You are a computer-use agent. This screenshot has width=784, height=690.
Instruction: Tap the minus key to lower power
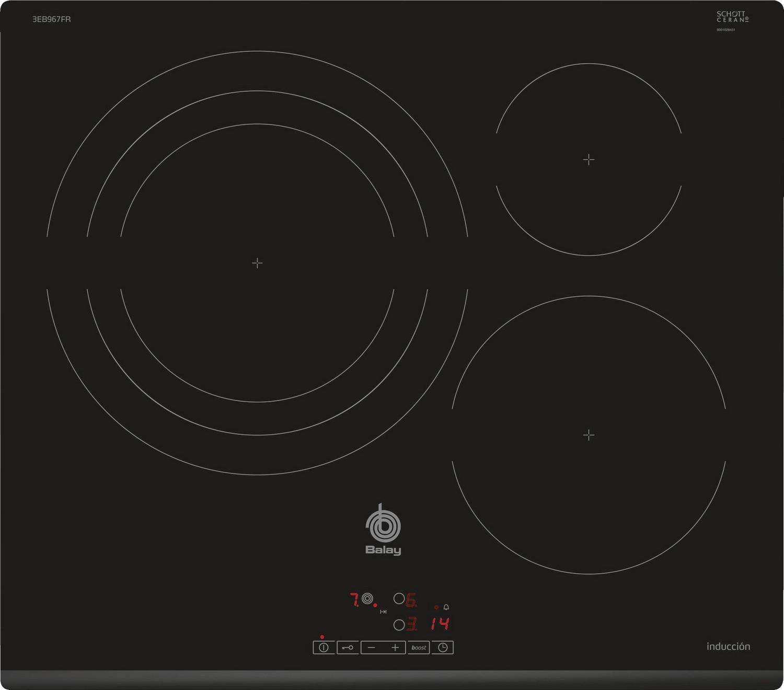(372, 648)
